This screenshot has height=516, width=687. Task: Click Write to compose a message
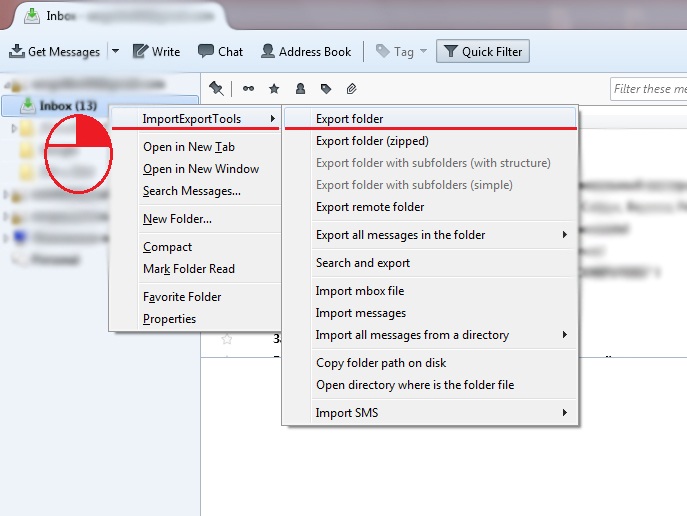pos(157,51)
